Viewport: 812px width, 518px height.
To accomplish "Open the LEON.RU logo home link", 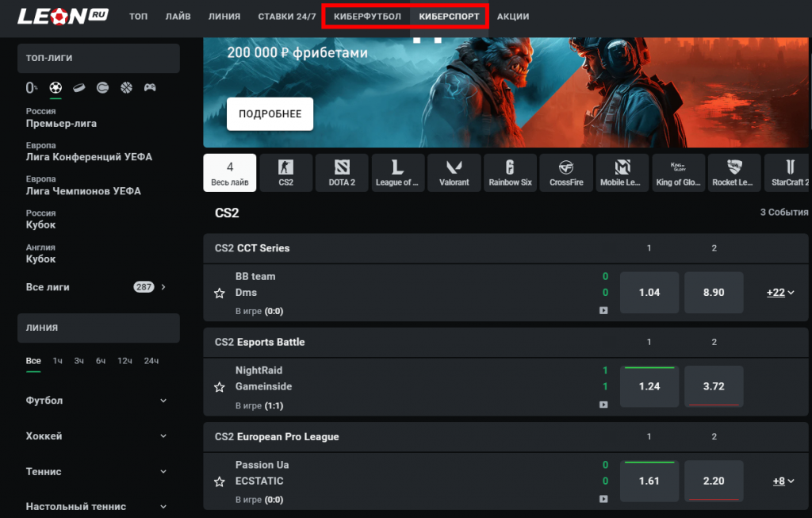I will (x=63, y=16).
